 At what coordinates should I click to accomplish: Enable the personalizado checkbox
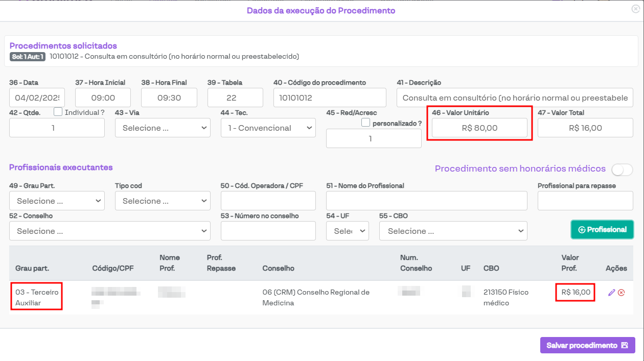pyautogui.click(x=365, y=123)
